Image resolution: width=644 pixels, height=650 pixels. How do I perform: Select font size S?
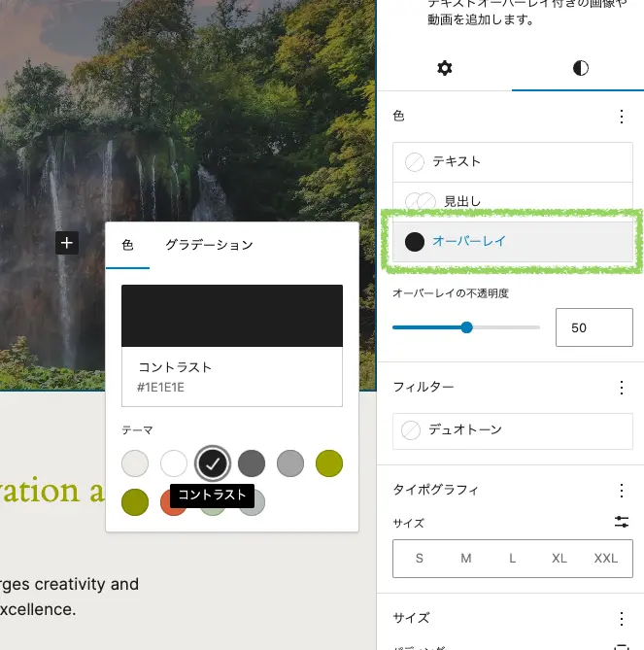(x=420, y=559)
